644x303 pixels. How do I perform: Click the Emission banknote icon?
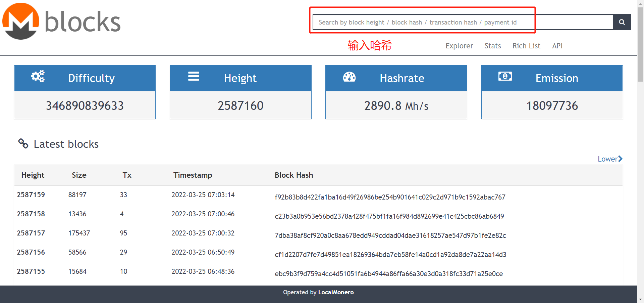point(505,76)
